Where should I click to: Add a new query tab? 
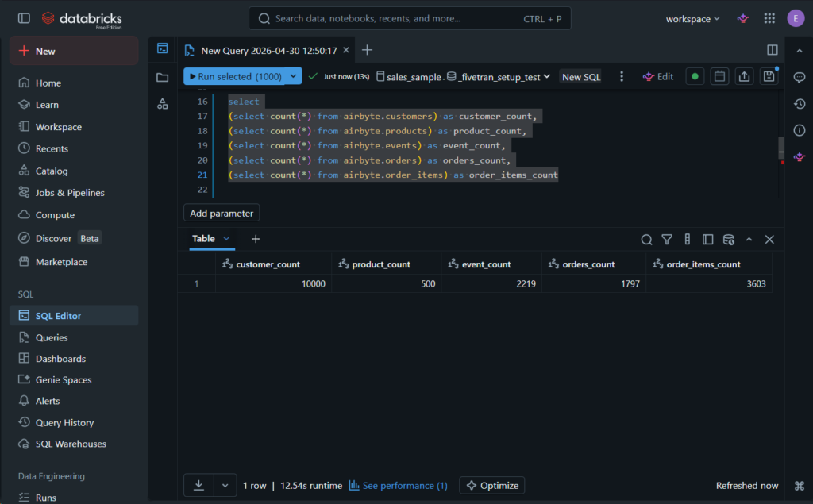pos(367,50)
